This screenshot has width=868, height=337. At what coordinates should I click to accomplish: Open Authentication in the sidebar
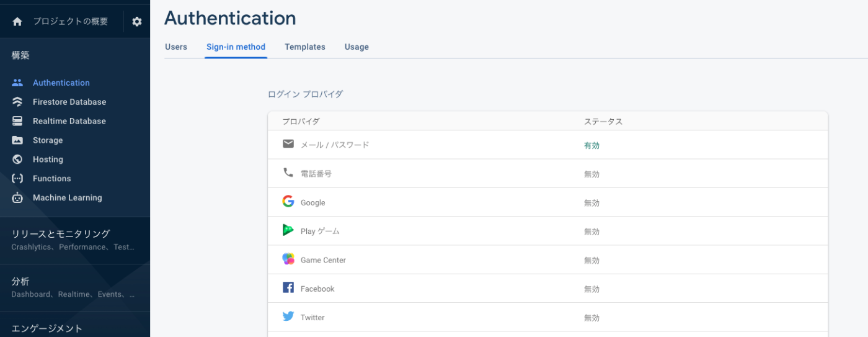pos(61,83)
